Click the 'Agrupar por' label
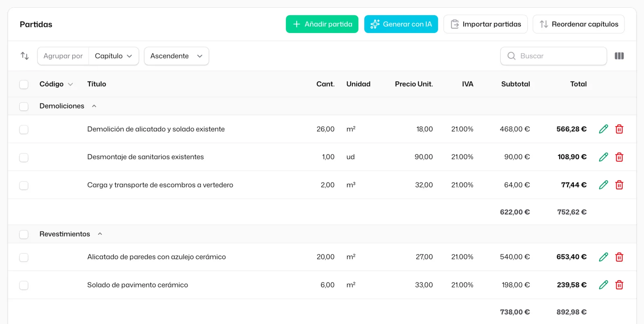The height and width of the screenshot is (324, 644). 63,56
